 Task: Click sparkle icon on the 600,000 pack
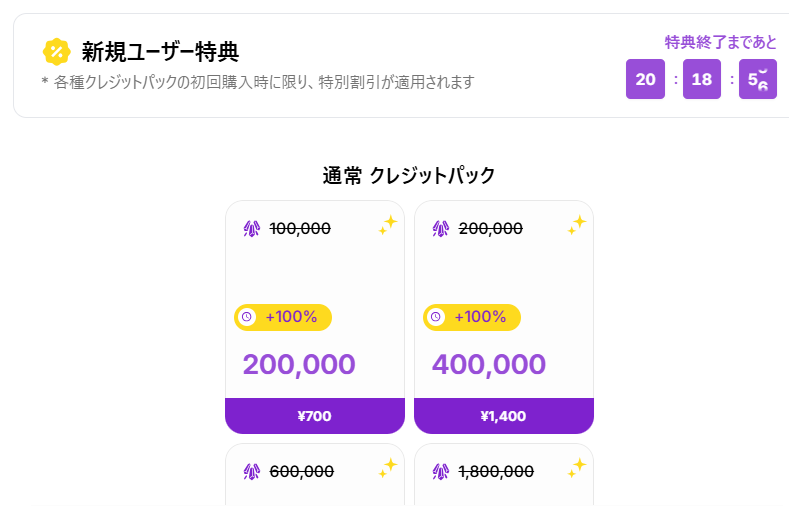click(x=387, y=468)
